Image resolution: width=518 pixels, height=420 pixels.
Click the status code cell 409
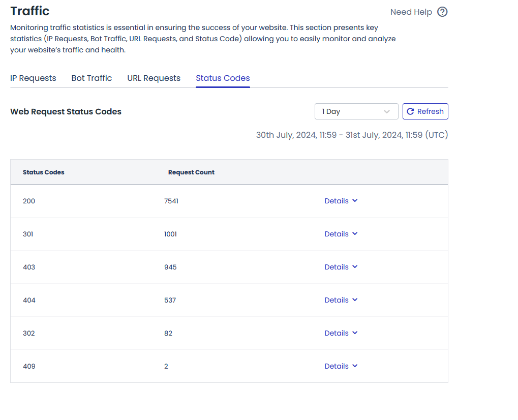(29, 366)
